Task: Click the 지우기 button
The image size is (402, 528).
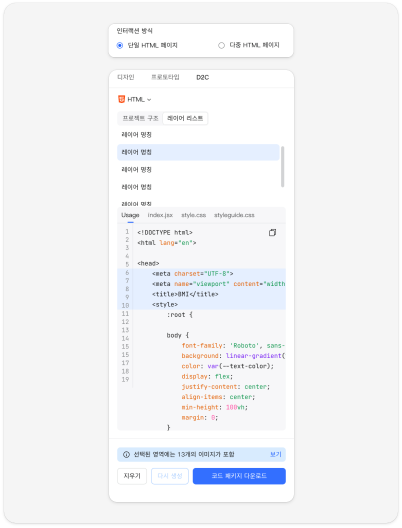Action: [132, 476]
